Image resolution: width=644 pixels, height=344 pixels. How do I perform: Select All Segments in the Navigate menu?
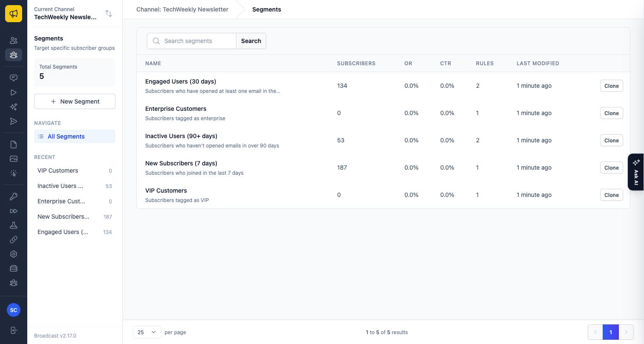coord(75,136)
